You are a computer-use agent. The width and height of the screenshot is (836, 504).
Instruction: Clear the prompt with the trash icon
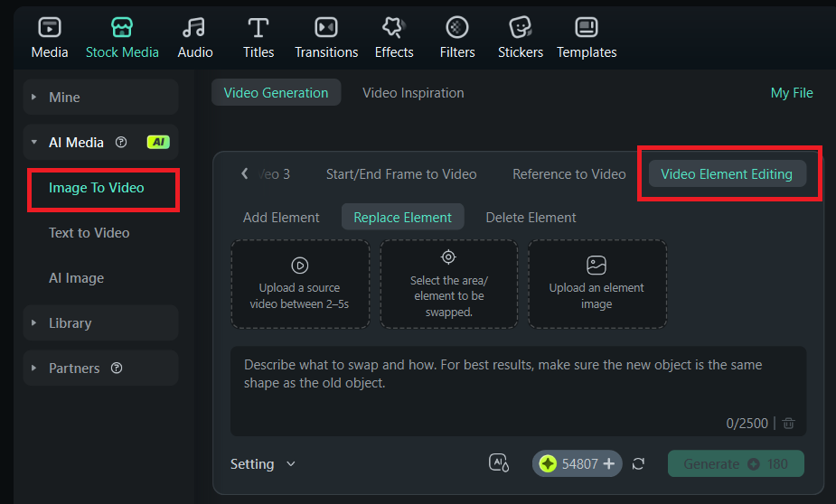click(788, 424)
